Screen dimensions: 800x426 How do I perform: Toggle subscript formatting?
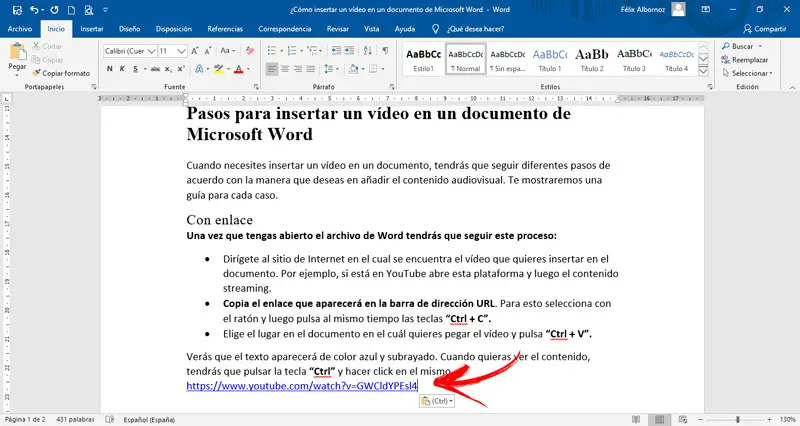(x=168, y=69)
